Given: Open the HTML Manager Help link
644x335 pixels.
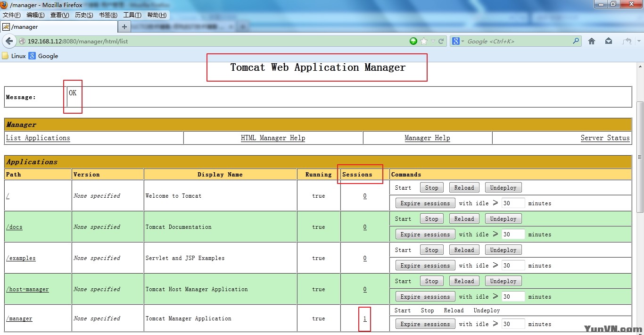Looking at the screenshot, I should pyautogui.click(x=273, y=138).
